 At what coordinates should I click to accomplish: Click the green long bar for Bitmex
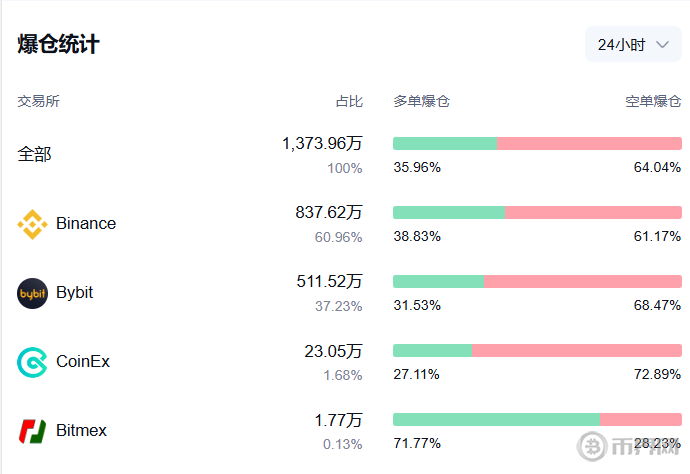click(x=496, y=419)
